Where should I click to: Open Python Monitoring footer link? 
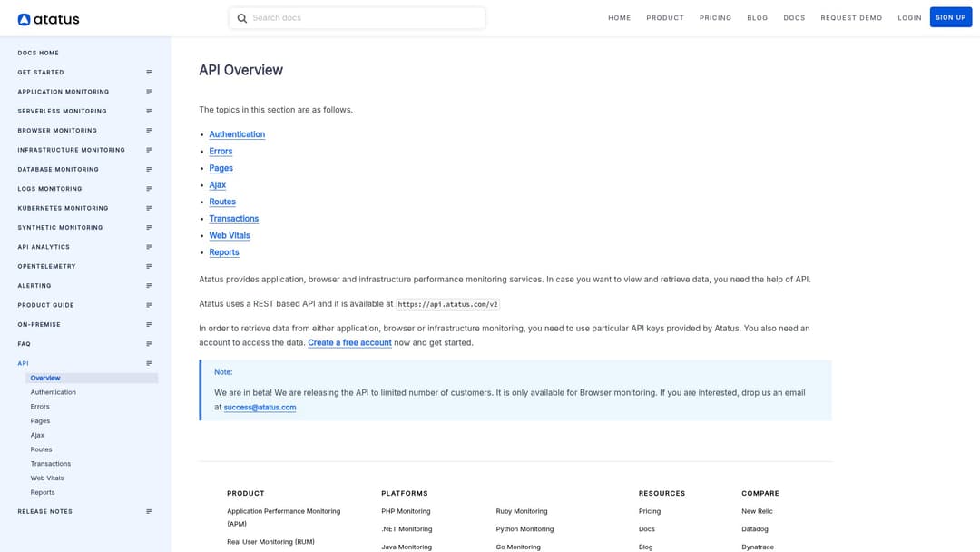pyautogui.click(x=524, y=529)
